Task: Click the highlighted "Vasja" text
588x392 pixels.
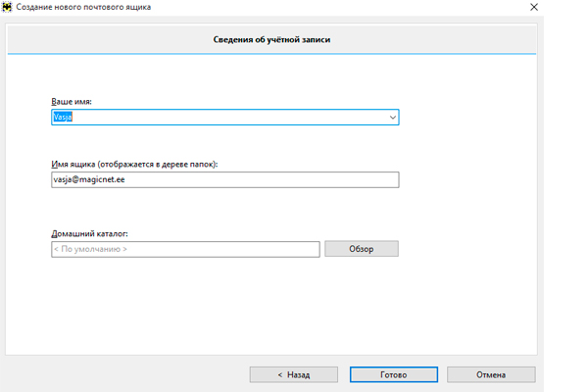Action: (x=63, y=117)
